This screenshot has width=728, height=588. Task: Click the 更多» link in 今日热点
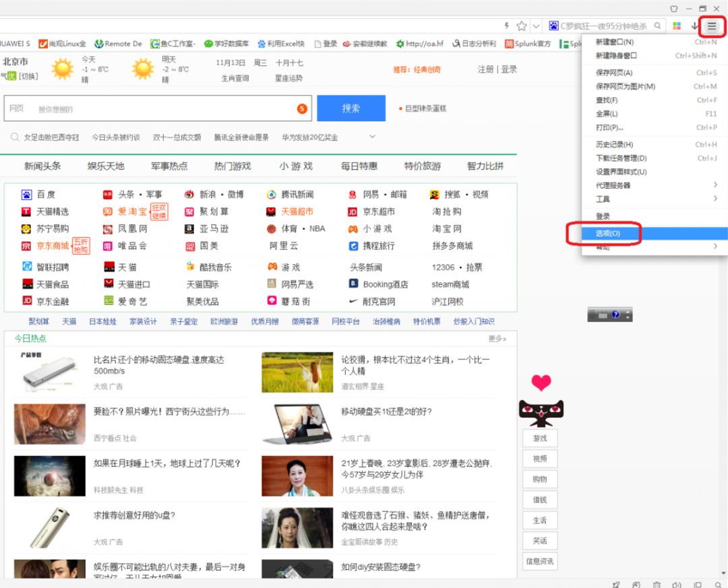pyautogui.click(x=497, y=338)
